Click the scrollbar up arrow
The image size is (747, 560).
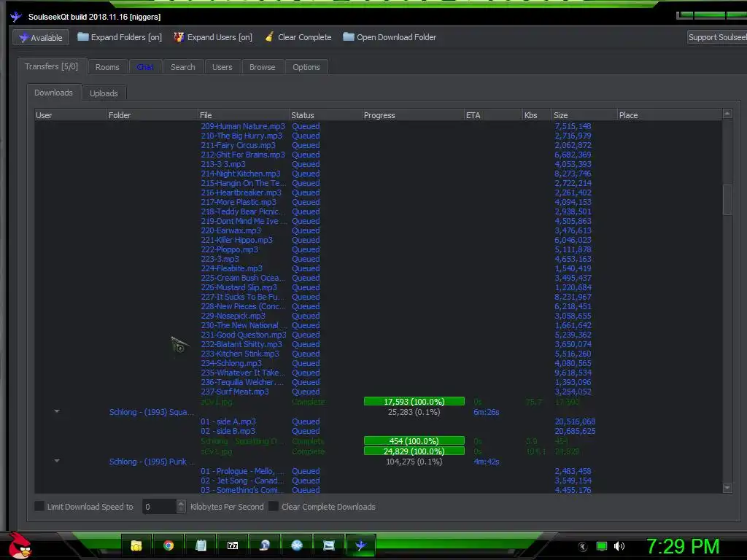click(x=727, y=113)
